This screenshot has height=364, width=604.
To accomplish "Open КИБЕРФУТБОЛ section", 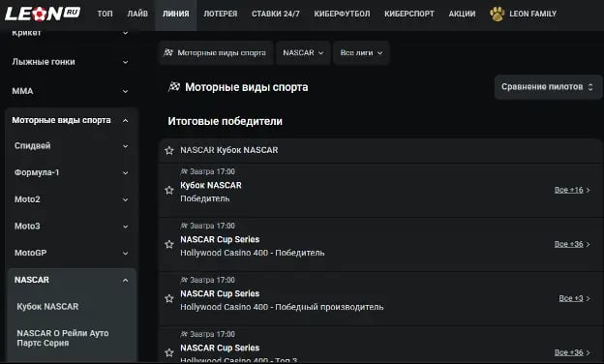I will point(342,14).
